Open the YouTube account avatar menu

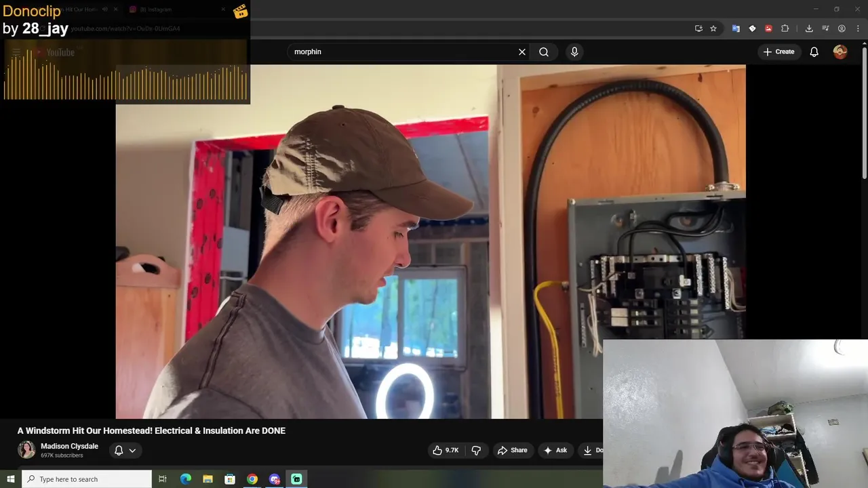840,52
